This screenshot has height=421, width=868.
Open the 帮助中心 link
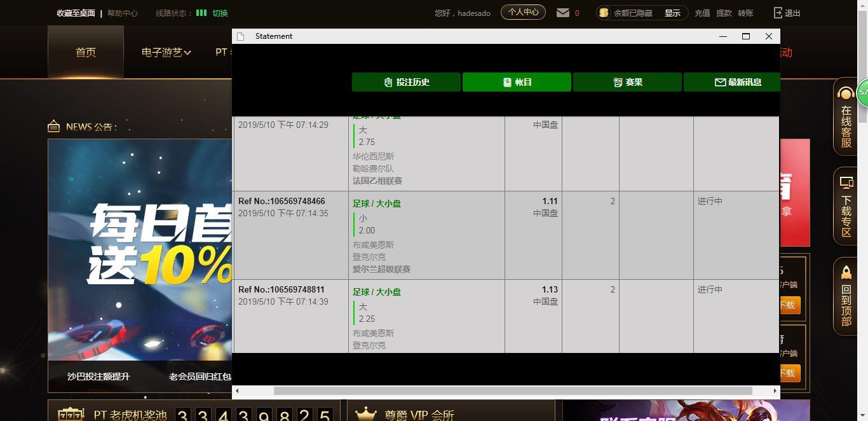coord(122,13)
